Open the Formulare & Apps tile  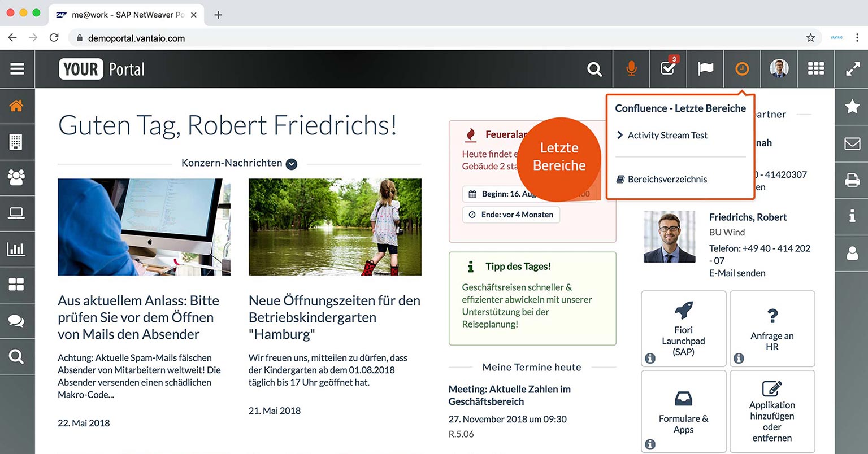(684, 411)
